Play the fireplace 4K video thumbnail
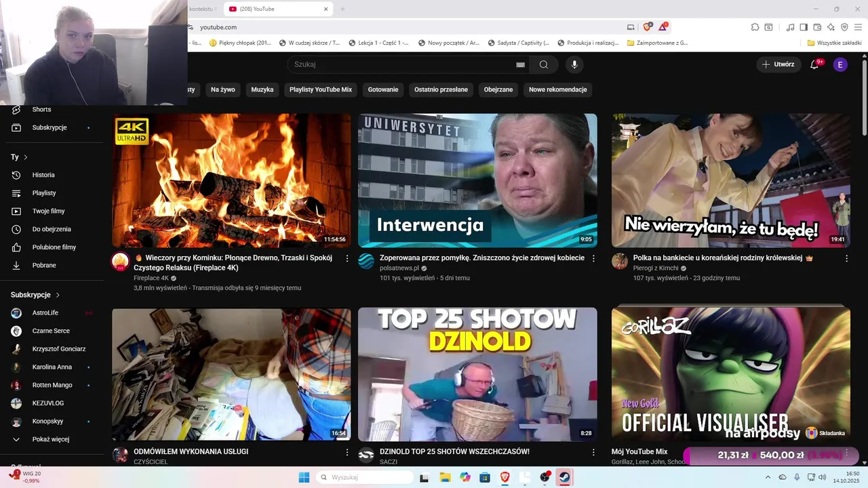This screenshot has height=488, width=868. tap(231, 180)
